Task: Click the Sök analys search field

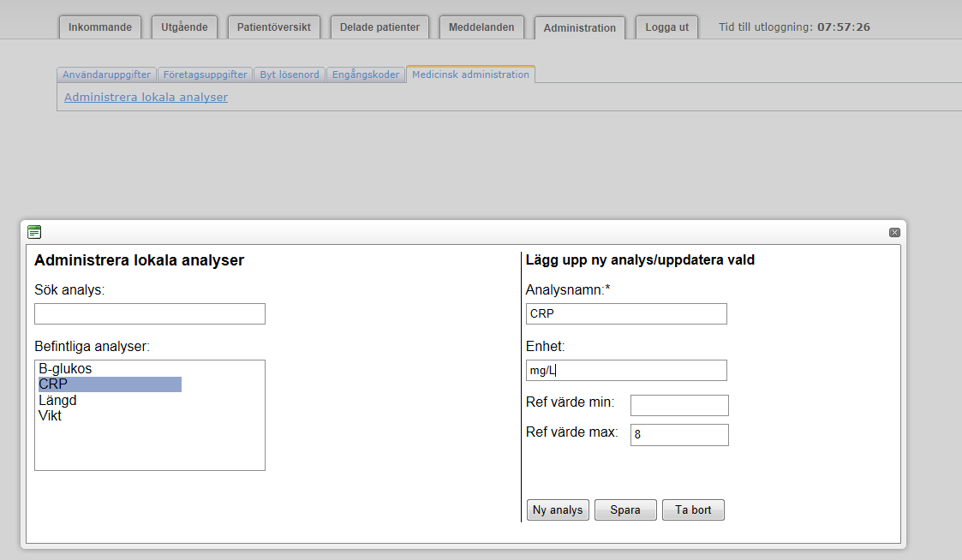Action: coord(150,314)
